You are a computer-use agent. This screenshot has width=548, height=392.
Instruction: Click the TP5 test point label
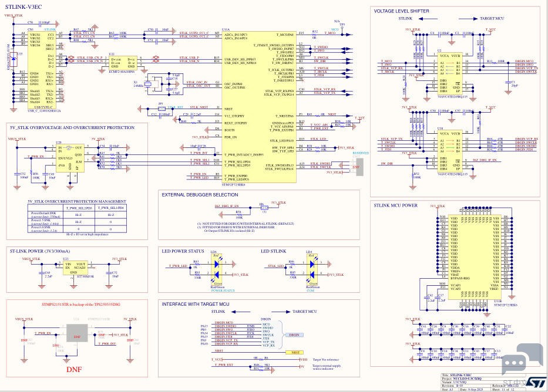click(x=342, y=25)
